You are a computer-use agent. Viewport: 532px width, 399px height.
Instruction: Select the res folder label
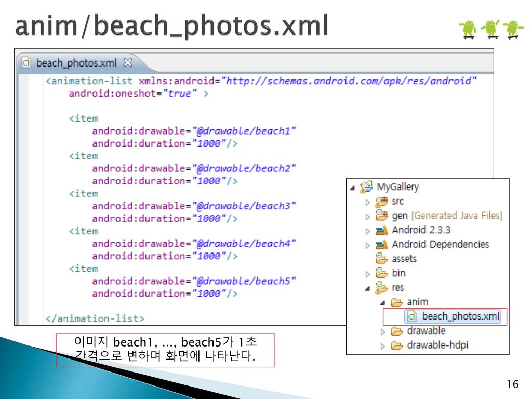tap(397, 288)
